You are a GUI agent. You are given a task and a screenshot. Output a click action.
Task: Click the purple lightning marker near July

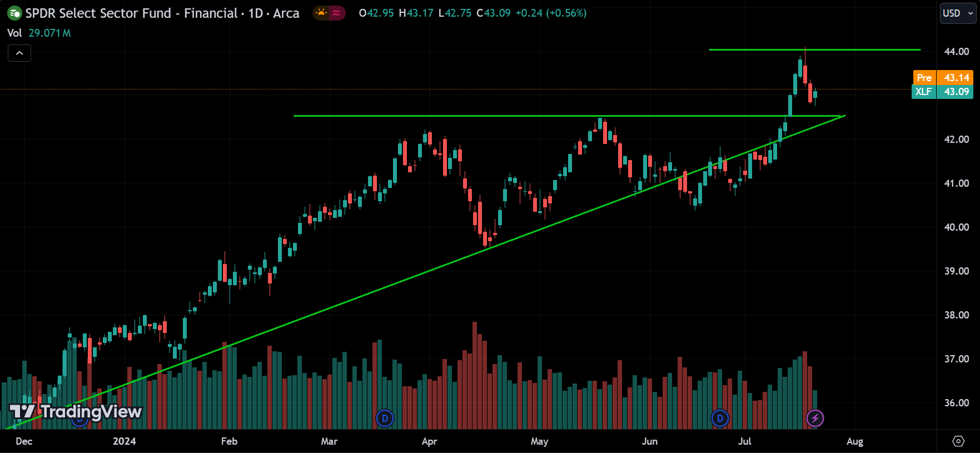(x=815, y=418)
